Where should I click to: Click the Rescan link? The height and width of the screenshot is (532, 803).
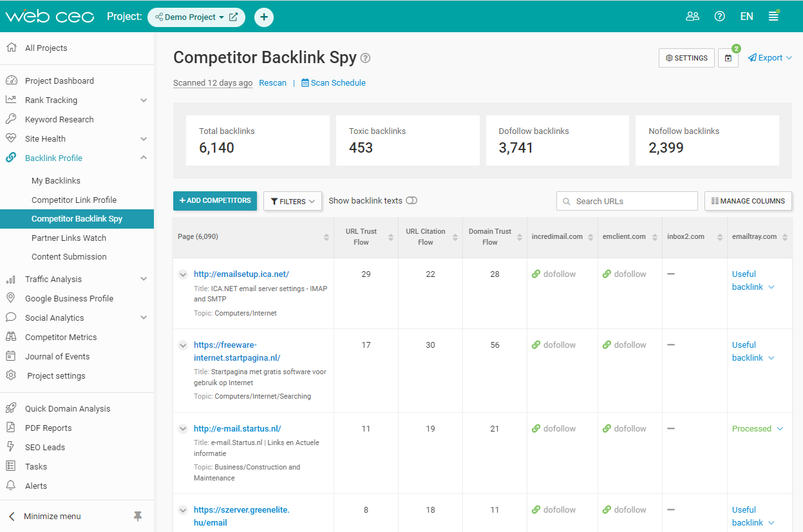tap(272, 82)
